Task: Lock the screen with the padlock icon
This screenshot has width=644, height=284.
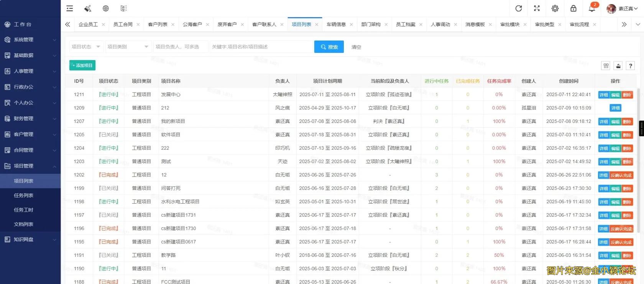Action: point(573,8)
